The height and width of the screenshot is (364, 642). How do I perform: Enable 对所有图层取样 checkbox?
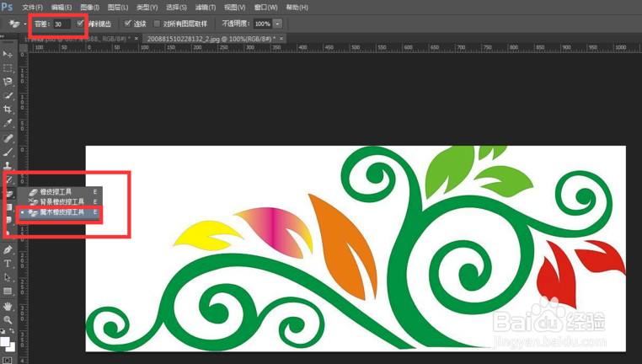(x=157, y=24)
